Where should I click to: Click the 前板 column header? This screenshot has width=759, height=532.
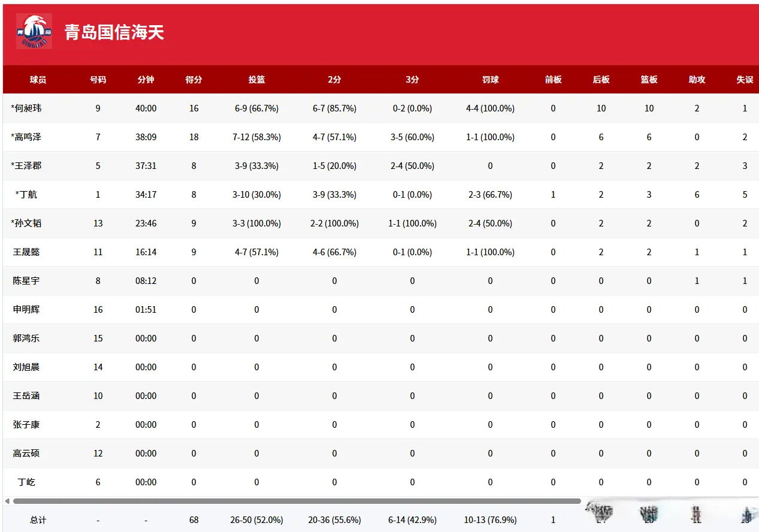(553, 79)
